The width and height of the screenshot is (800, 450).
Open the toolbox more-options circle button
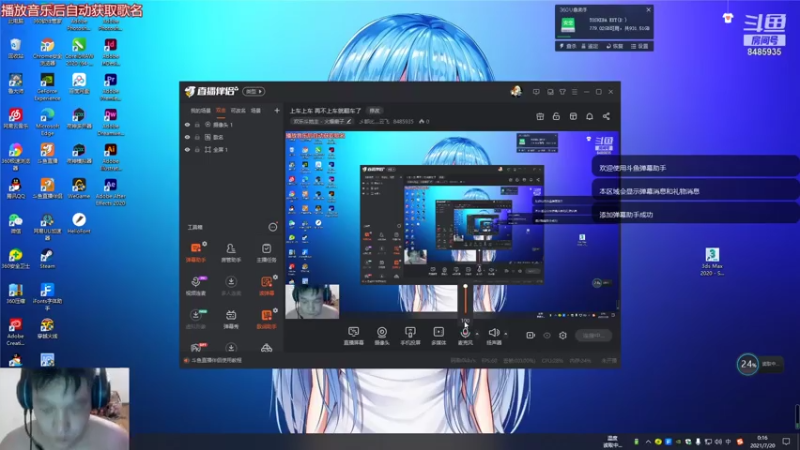pyautogui.click(x=273, y=227)
